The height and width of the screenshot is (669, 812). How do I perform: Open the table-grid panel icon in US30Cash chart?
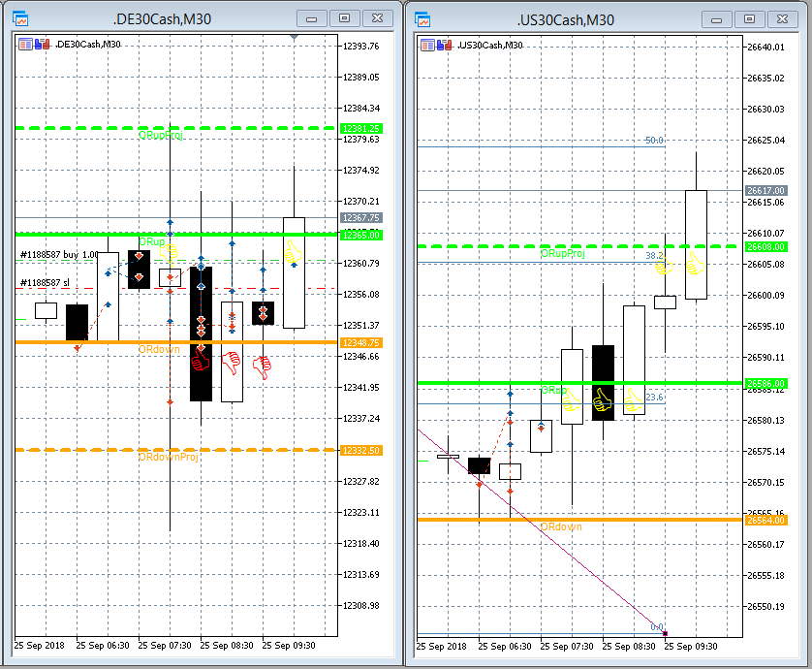pyautogui.click(x=427, y=45)
